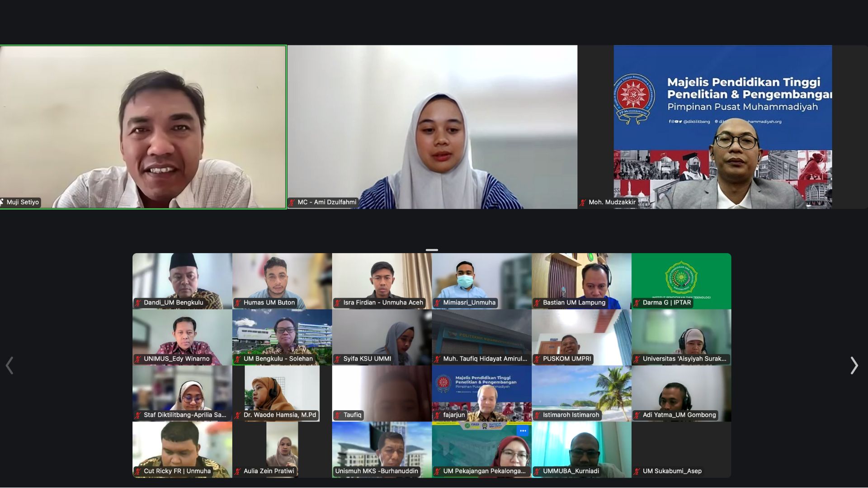Click the Bastian UM Lampung name label

coord(574,303)
